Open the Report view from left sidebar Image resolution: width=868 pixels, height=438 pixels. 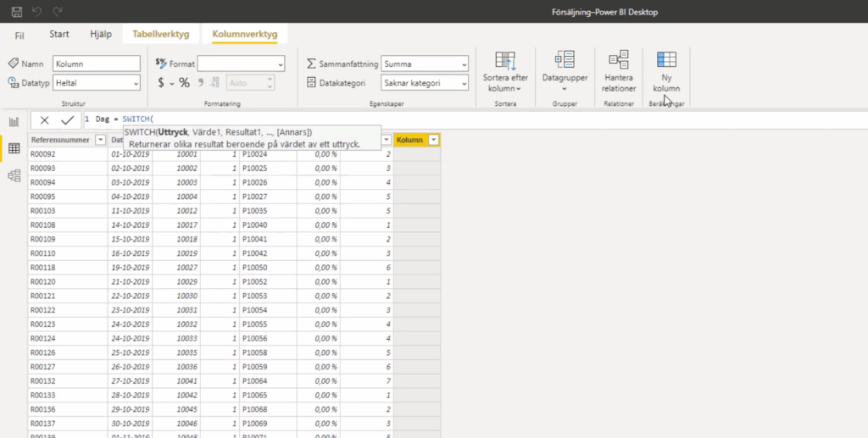pos(14,121)
